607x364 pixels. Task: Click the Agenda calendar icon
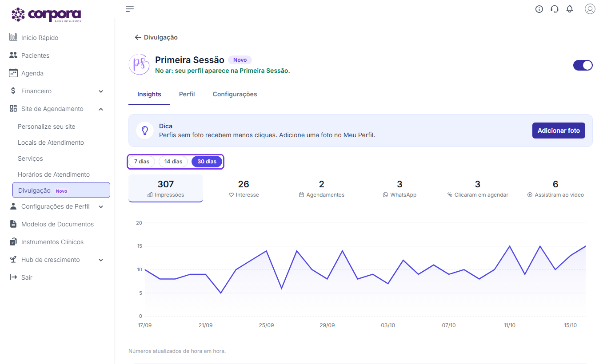pyautogui.click(x=13, y=73)
